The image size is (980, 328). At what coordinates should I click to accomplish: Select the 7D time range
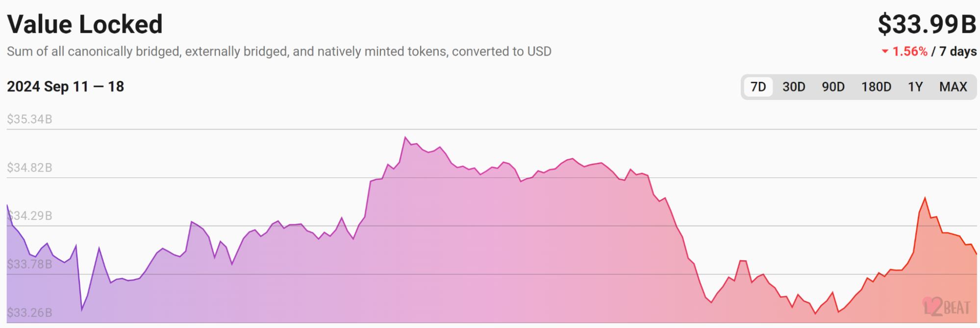(x=758, y=87)
